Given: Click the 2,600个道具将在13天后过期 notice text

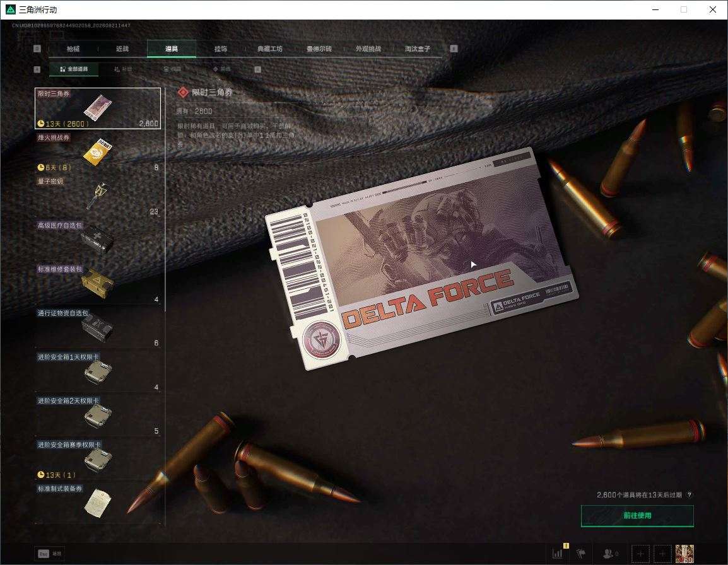Looking at the screenshot, I should click(639, 495).
